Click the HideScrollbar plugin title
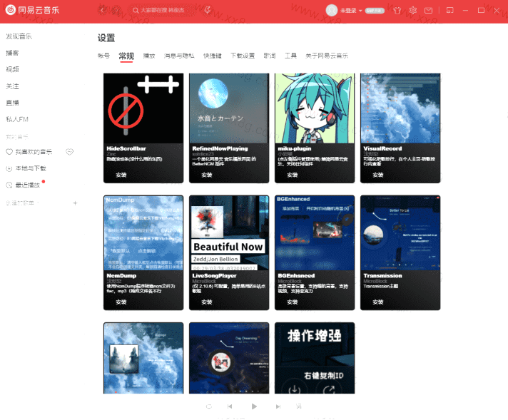This screenshot has height=420, width=508. (126, 148)
